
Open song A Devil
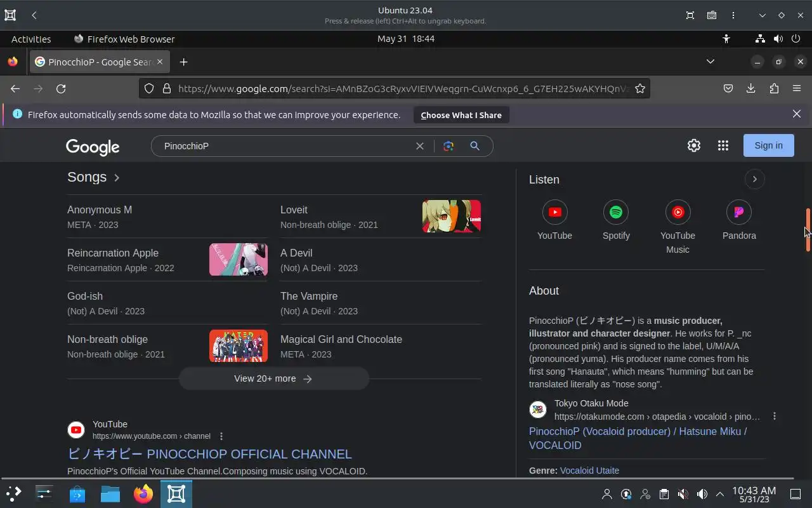pyautogui.click(x=296, y=253)
